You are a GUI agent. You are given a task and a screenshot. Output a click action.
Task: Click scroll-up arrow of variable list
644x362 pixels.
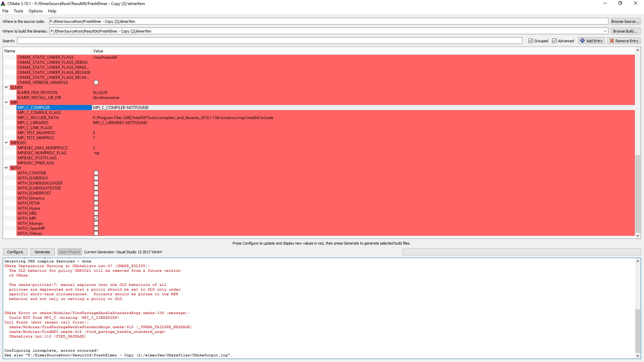(638, 50)
